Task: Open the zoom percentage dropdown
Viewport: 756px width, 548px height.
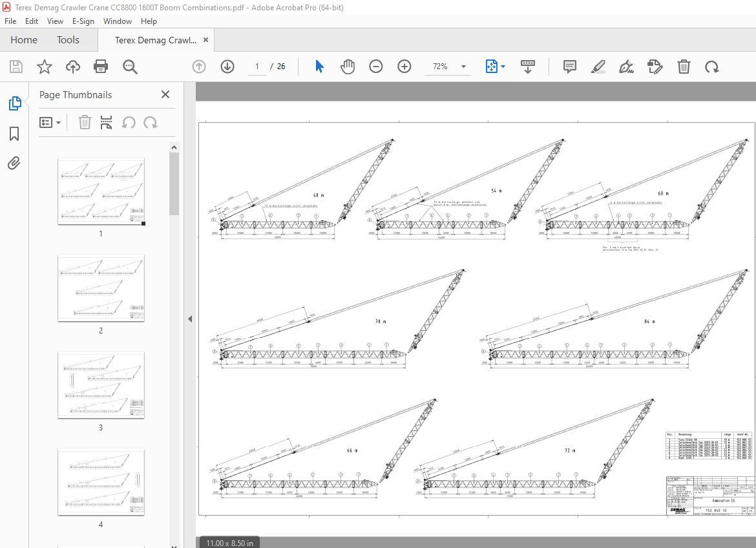Action: (x=463, y=67)
